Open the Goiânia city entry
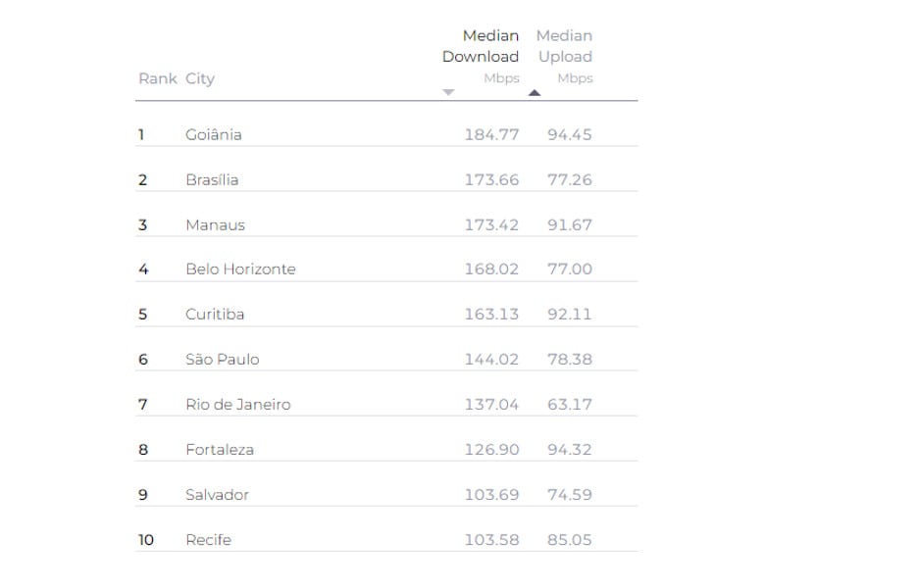Image resolution: width=918 pixels, height=588 pixels. click(214, 134)
